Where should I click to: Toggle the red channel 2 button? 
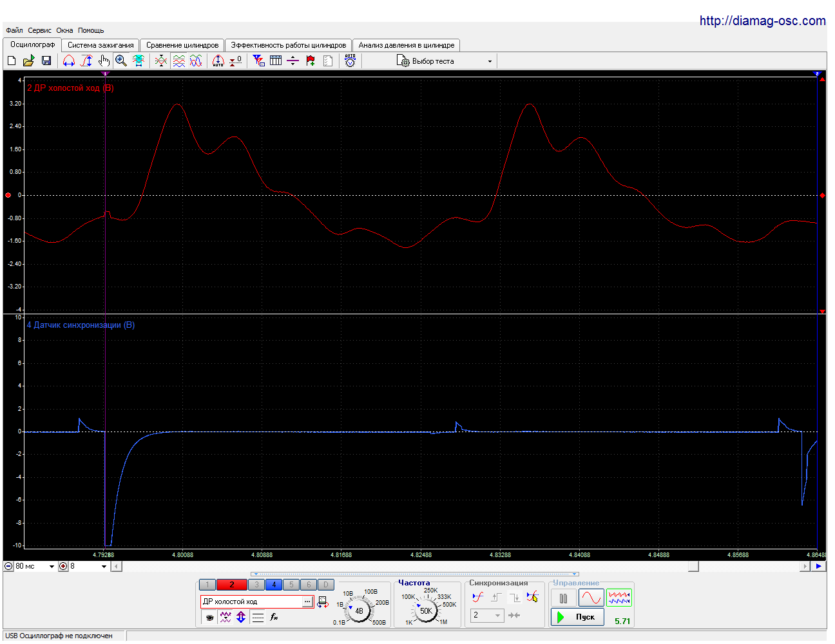click(x=232, y=585)
